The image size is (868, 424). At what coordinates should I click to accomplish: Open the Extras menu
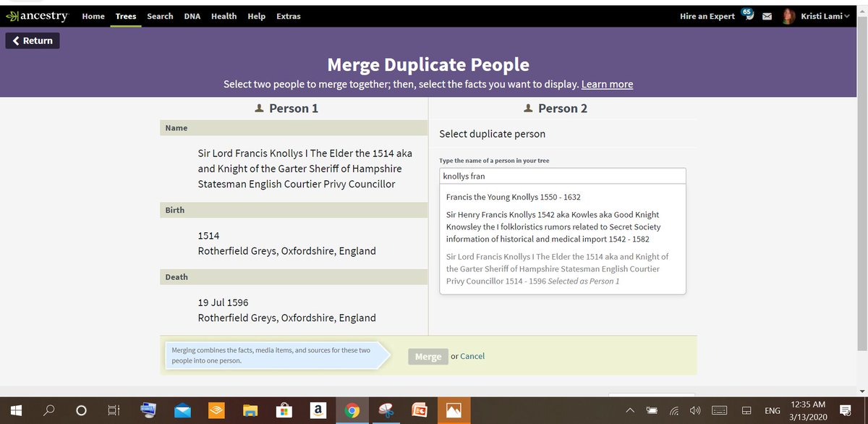pos(289,16)
